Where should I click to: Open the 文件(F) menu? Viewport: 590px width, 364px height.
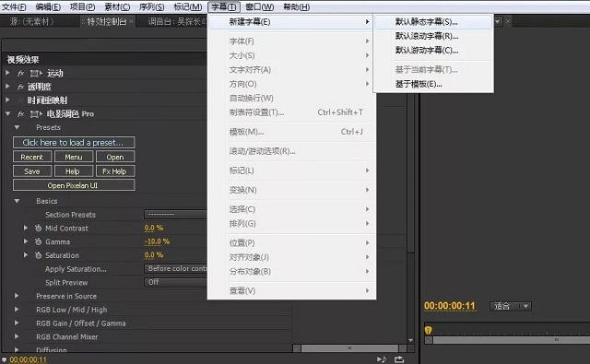[14, 6]
